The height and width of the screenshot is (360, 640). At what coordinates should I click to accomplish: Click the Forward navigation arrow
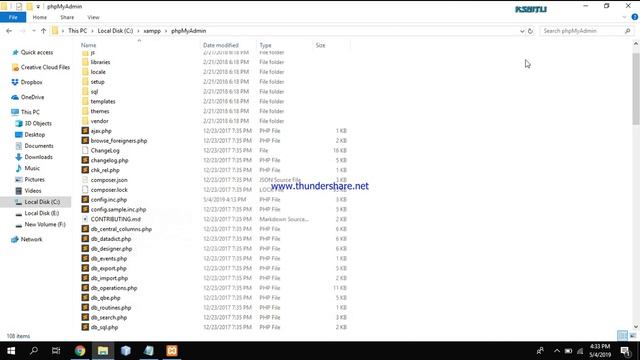click(23, 31)
